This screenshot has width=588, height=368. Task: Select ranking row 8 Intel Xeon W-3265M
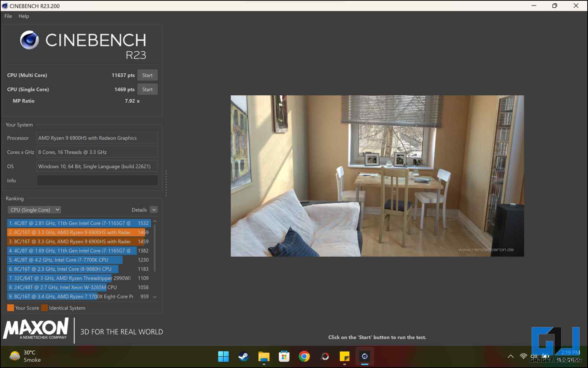pyautogui.click(x=79, y=287)
